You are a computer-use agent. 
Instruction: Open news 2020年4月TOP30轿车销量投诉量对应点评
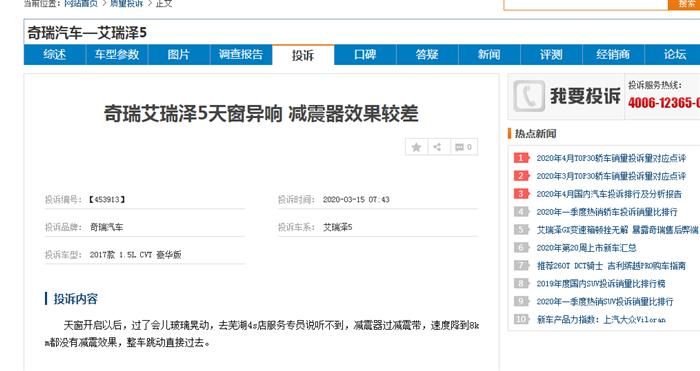[611, 158]
